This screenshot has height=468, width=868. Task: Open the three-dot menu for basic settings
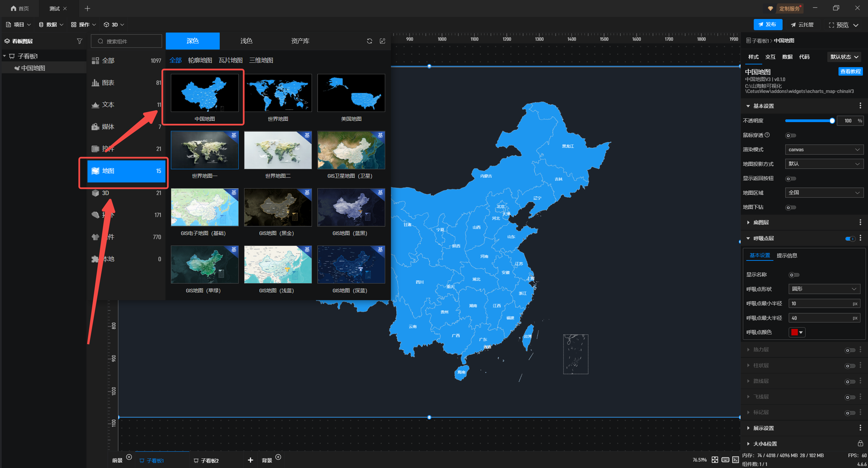(860, 106)
